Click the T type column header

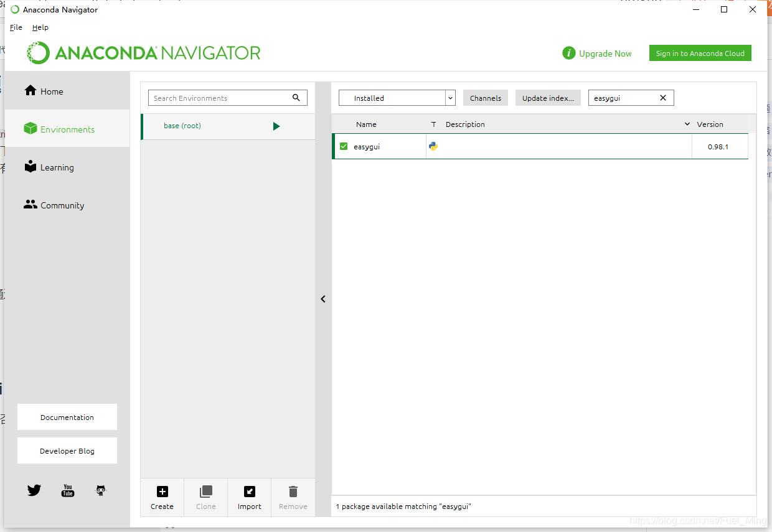click(433, 124)
